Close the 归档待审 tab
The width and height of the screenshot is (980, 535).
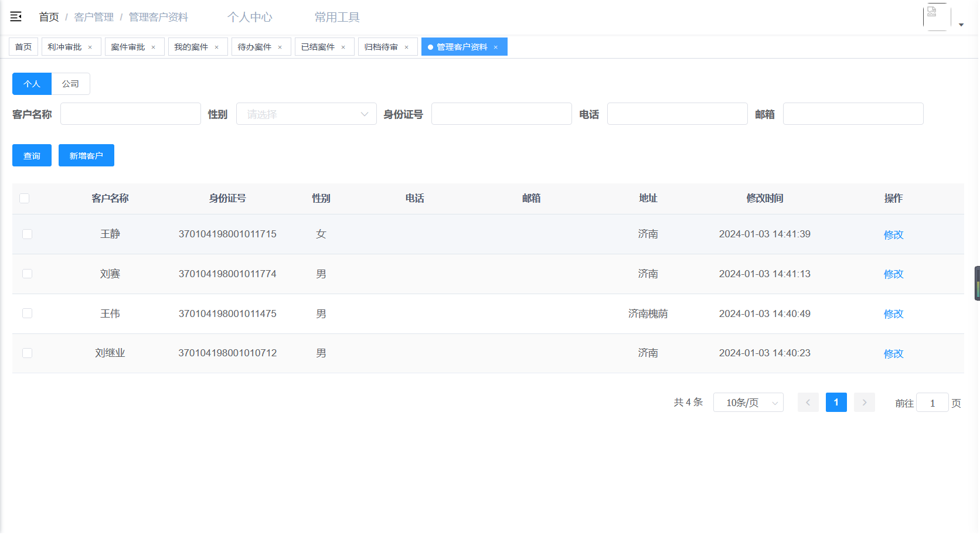[x=407, y=47]
